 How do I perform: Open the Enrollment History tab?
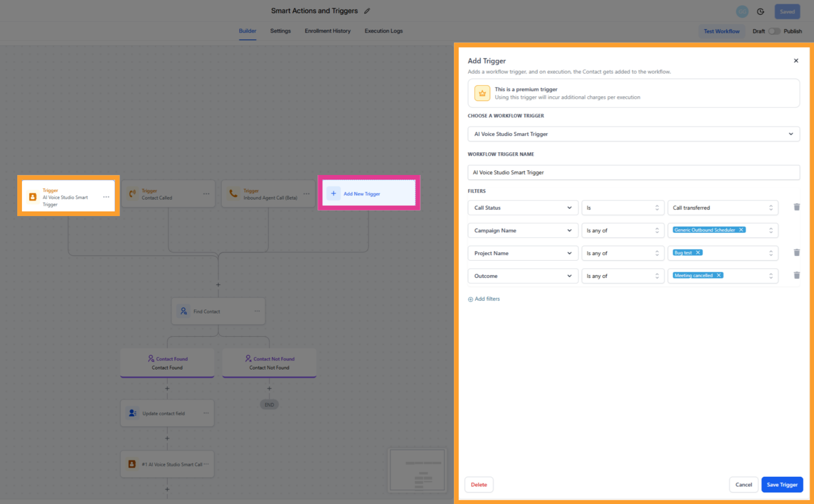327,31
